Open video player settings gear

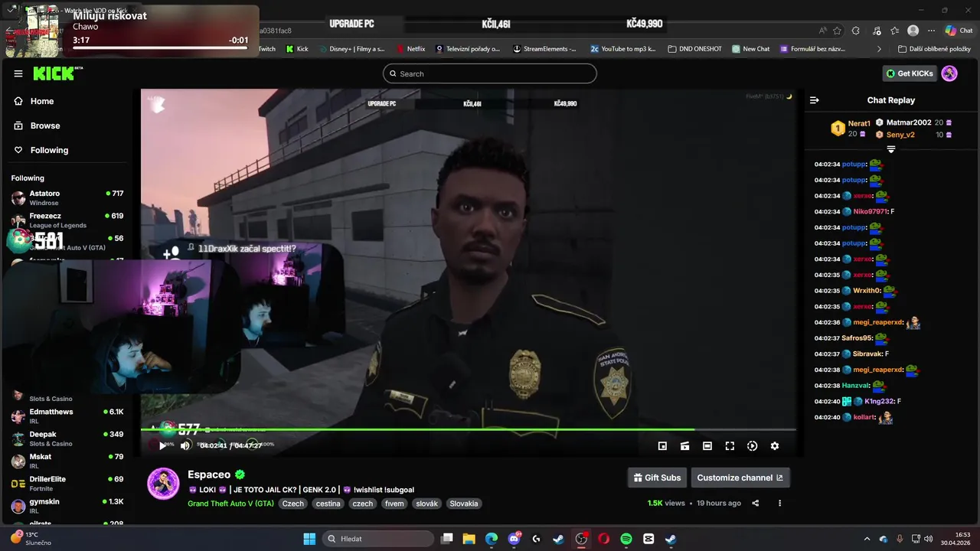point(775,446)
